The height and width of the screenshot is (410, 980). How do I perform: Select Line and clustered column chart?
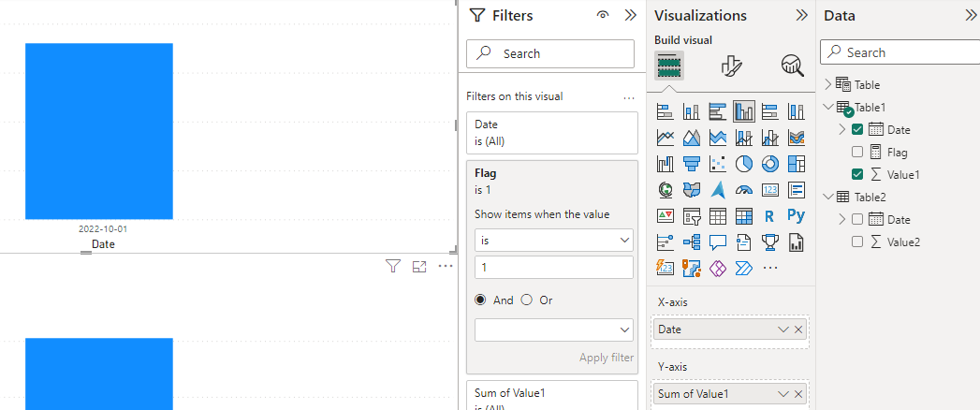[770, 138]
